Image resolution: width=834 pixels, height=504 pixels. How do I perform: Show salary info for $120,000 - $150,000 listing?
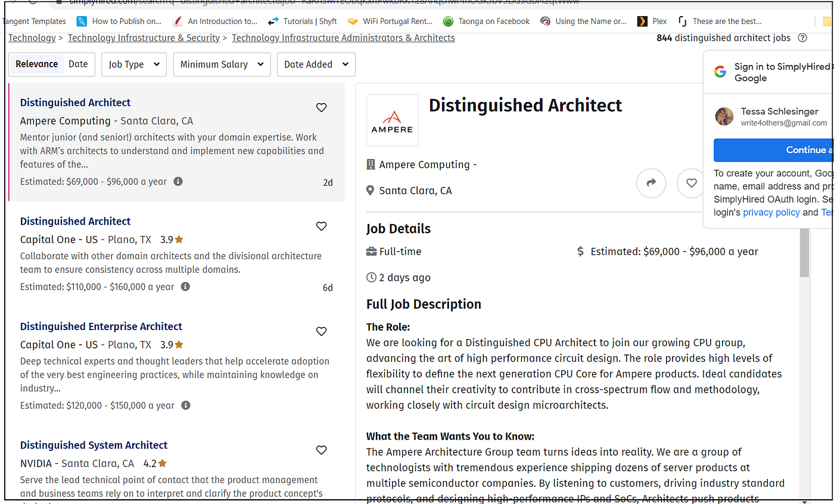(x=185, y=406)
